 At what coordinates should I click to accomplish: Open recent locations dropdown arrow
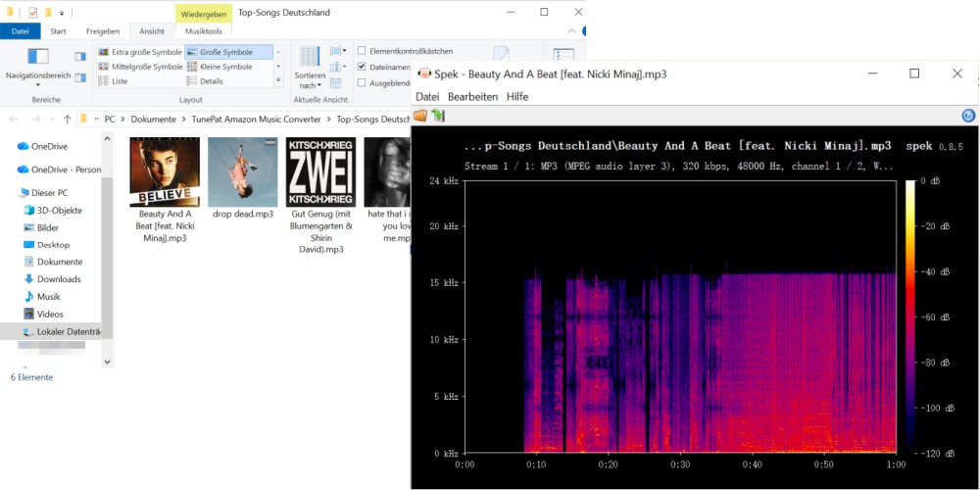click(x=53, y=120)
